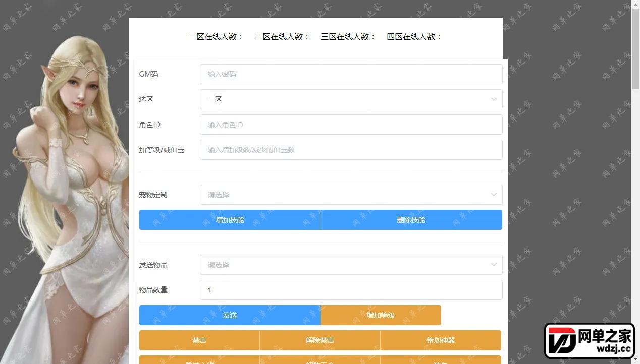
Task: Click the page vertical scrollbar thumb
Action: tap(635, 49)
